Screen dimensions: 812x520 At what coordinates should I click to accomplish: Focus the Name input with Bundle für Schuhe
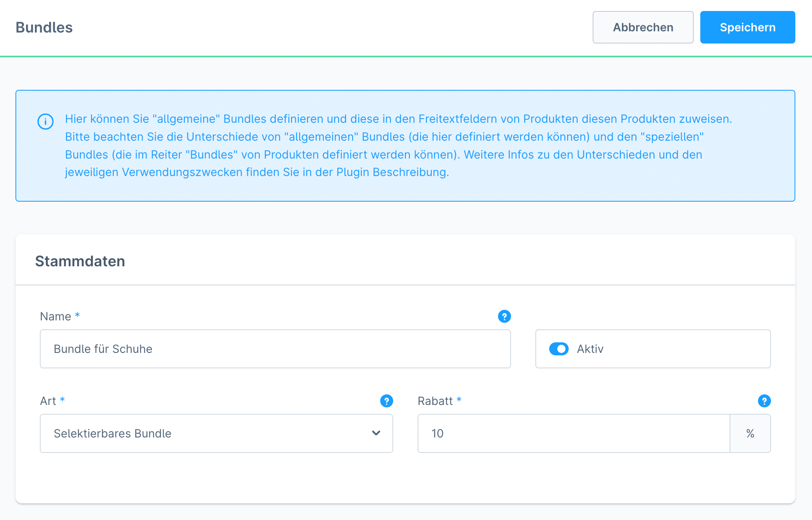tap(275, 349)
